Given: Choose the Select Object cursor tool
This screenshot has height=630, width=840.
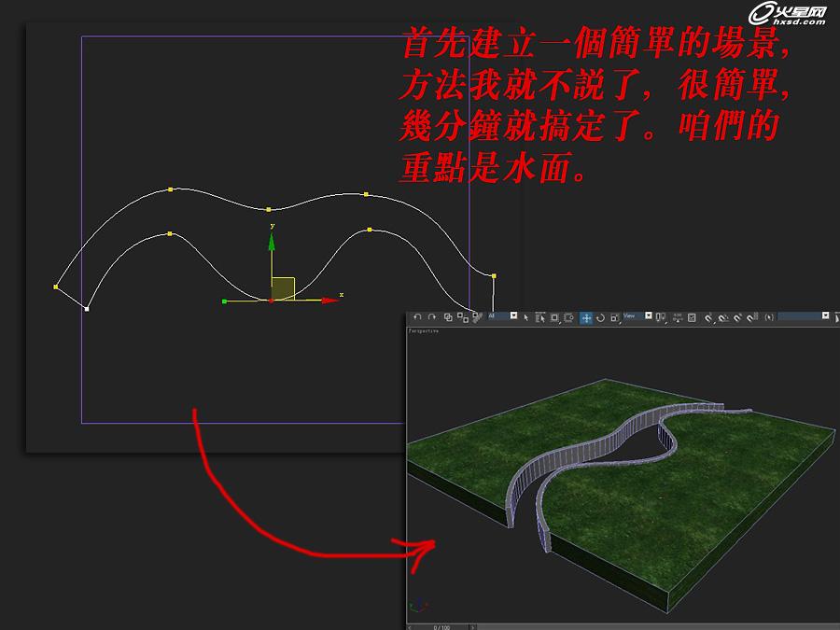Looking at the screenshot, I should tap(526, 317).
